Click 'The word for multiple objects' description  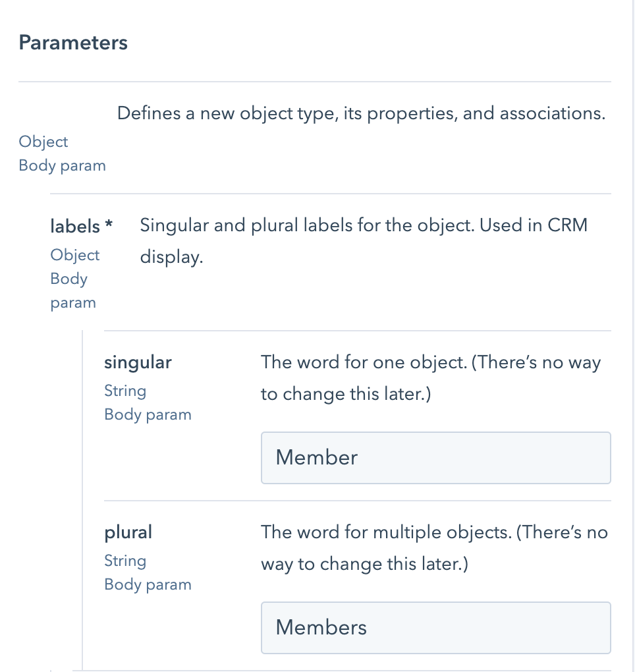433,532
